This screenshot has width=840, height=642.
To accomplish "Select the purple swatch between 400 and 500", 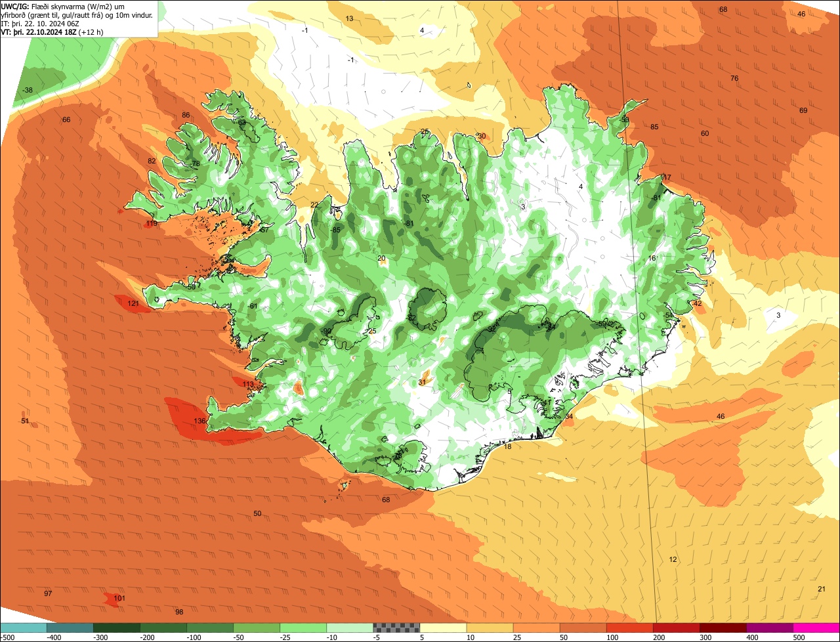I will point(770,628).
